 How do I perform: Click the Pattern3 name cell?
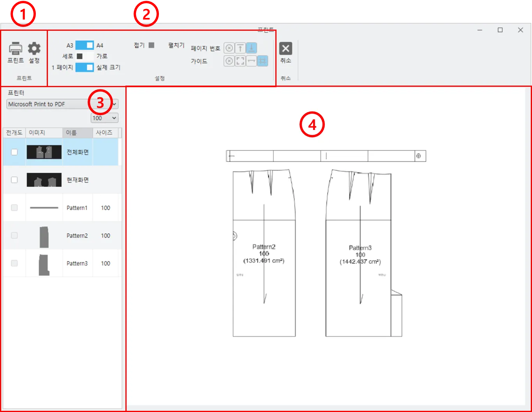(x=78, y=263)
